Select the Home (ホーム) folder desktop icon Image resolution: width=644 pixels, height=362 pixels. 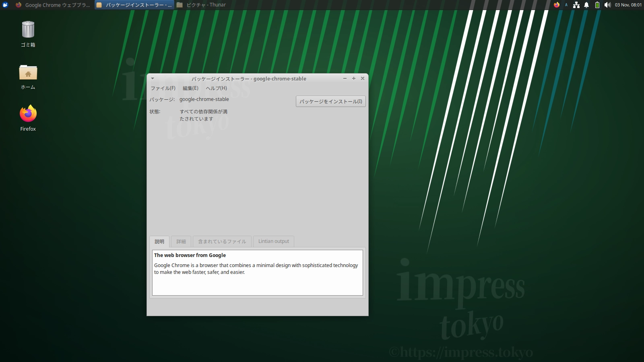point(28,72)
